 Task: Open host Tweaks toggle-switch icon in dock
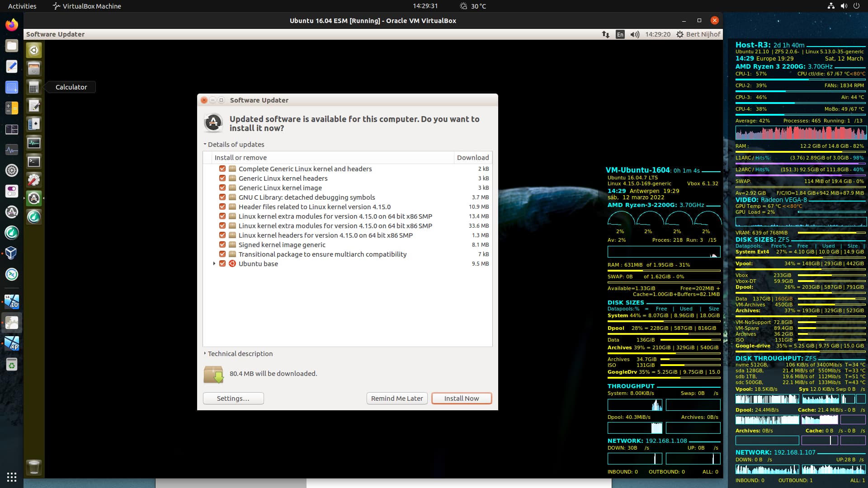point(12,191)
